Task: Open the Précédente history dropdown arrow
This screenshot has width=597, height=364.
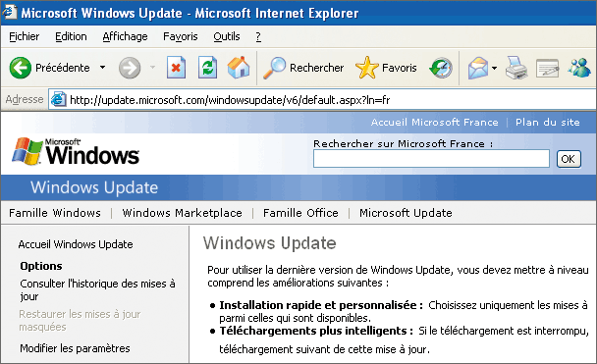Action: (x=102, y=68)
